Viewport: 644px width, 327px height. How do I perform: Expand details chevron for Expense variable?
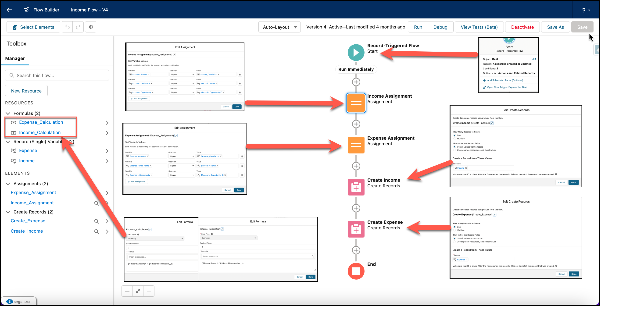pyautogui.click(x=107, y=151)
